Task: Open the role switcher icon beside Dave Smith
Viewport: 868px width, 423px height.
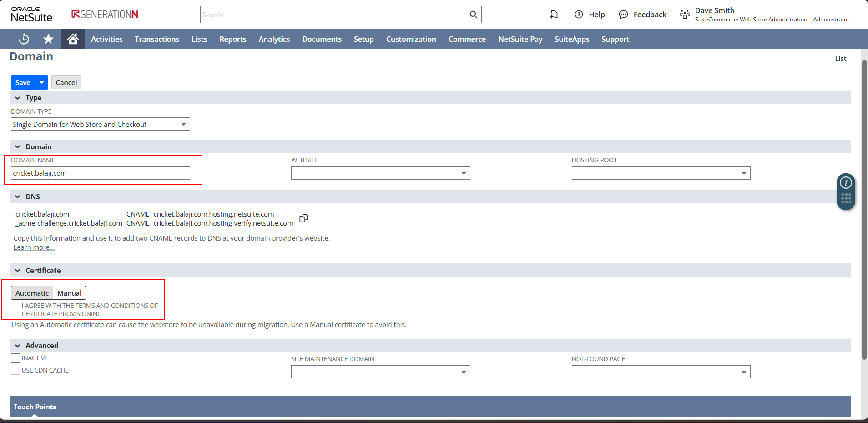Action: pyautogui.click(x=685, y=15)
